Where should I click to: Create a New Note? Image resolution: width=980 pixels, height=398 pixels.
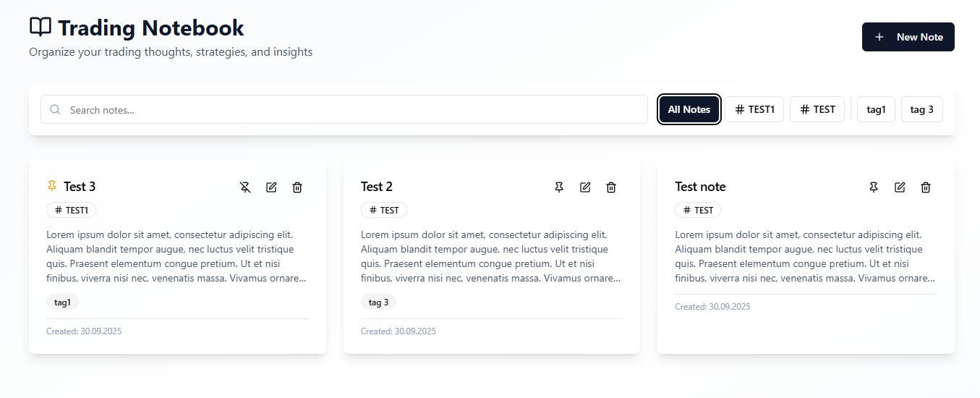(908, 37)
